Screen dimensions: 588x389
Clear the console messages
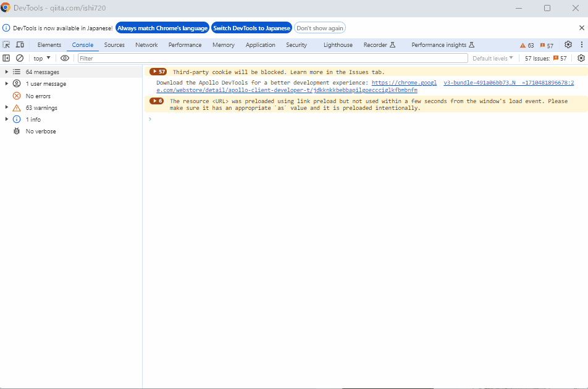point(20,57)
